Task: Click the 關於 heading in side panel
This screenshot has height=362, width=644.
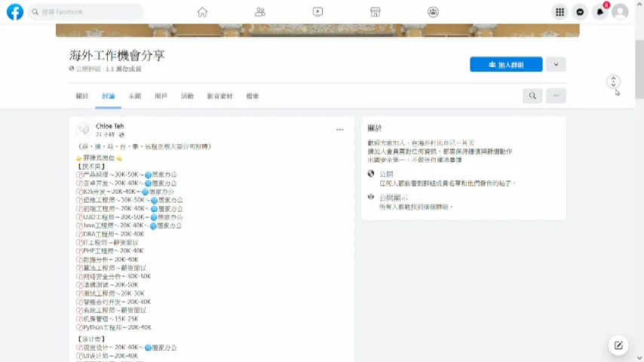Action: click(x=375, y=128)
